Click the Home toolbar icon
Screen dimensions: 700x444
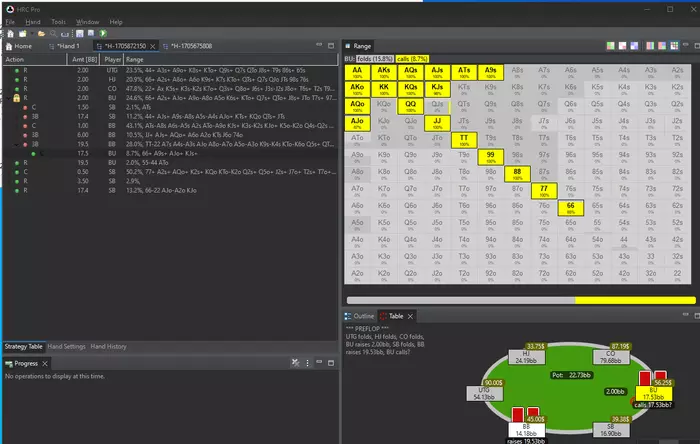(10, 33)
